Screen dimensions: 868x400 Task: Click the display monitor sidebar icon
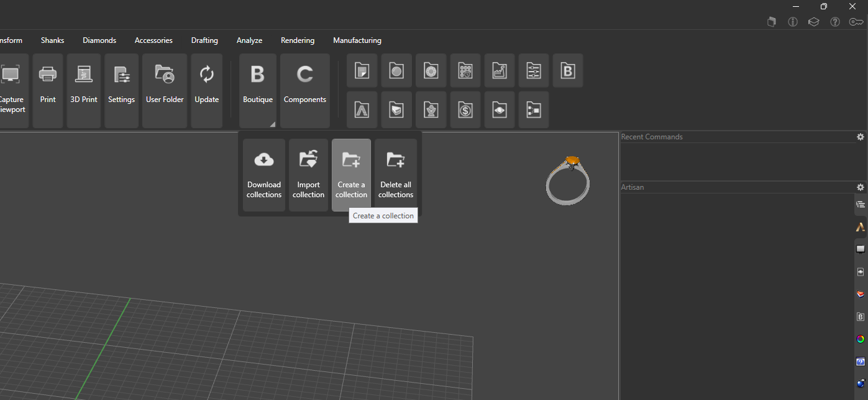[x=861, y=249]
